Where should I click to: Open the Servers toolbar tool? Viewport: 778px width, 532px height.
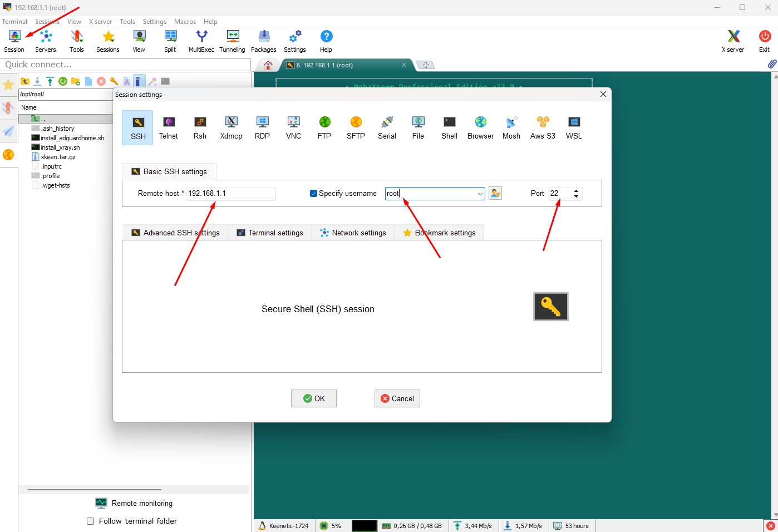45,39
